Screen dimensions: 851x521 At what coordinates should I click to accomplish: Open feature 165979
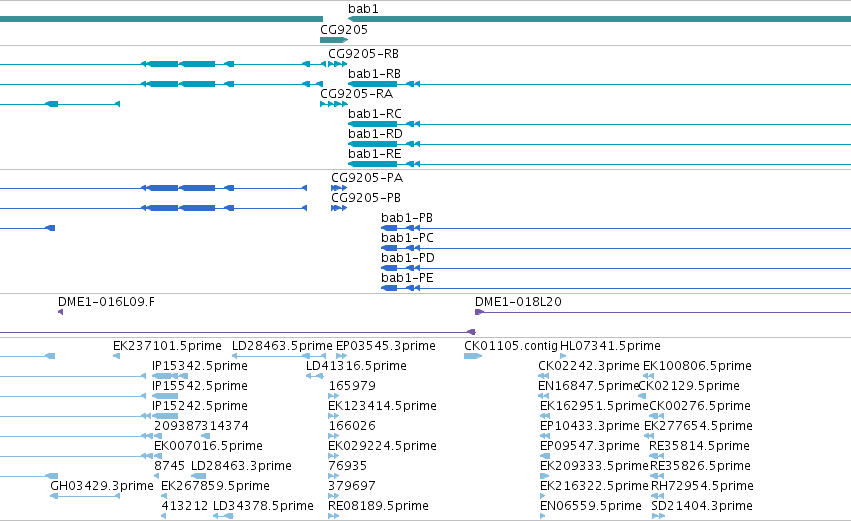352,386
